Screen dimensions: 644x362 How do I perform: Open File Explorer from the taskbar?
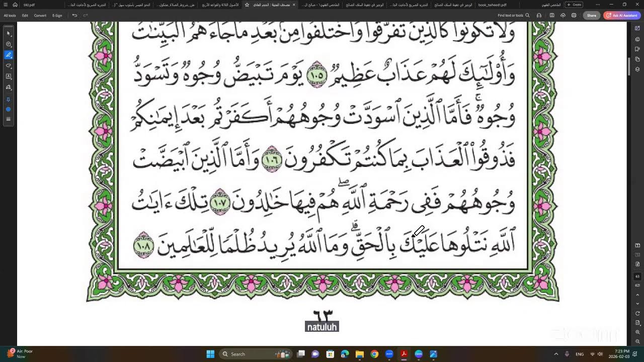click(359, 354)
